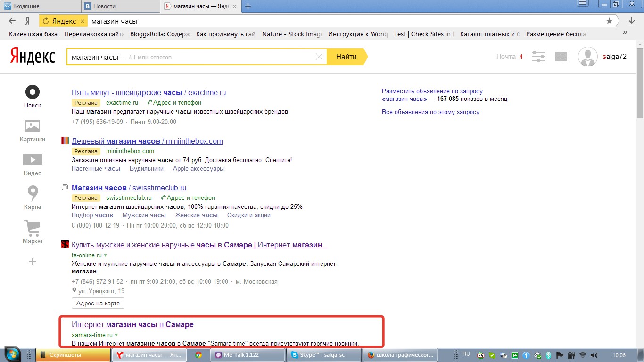Click the user avatar icon
This screenshot has height=362, width=644.
pyautogui.click(x=587, y=57)
